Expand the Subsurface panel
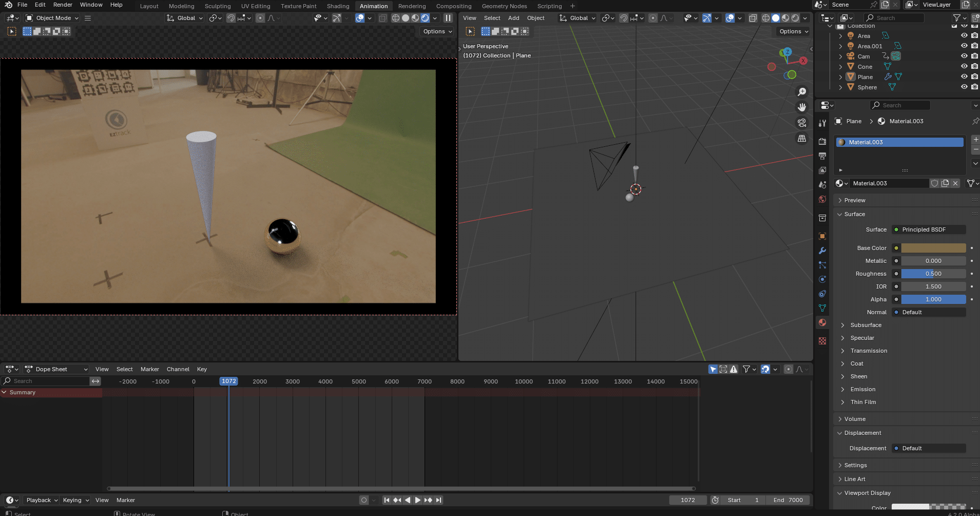This screenshot has width=980, height=516. [866, 325]
